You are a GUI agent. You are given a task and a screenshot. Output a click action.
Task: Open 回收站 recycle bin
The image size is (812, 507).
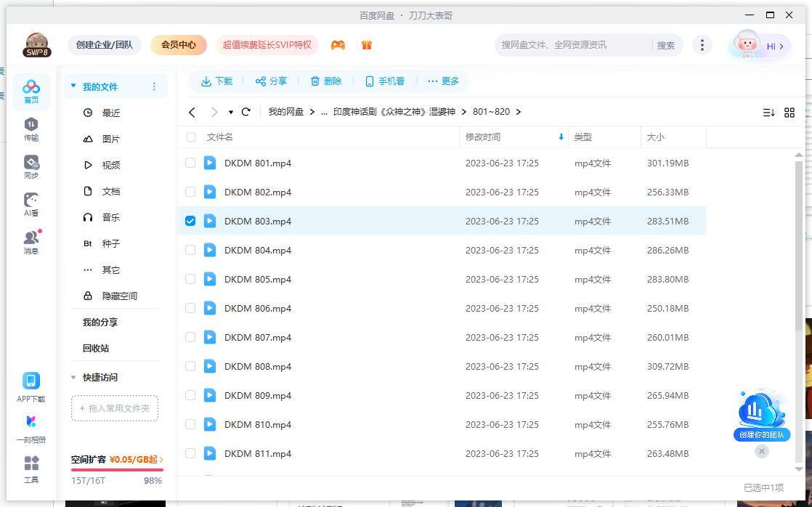(96, 348)
